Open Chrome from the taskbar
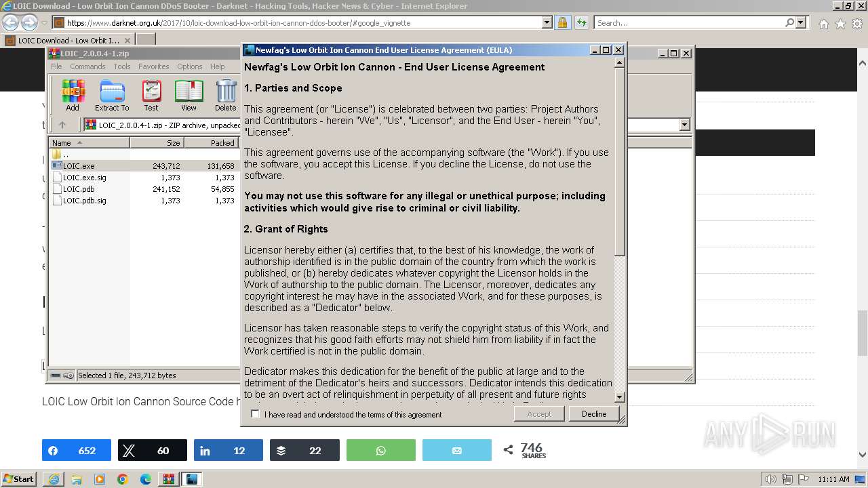Screen dimensions: 868x488 pos(123,479)
